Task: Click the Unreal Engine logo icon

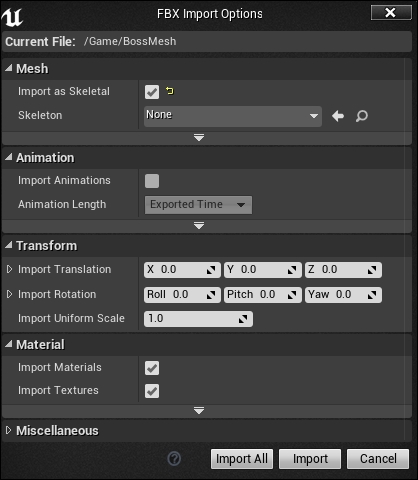Action: pyautogui.click(x=12, y=17)
